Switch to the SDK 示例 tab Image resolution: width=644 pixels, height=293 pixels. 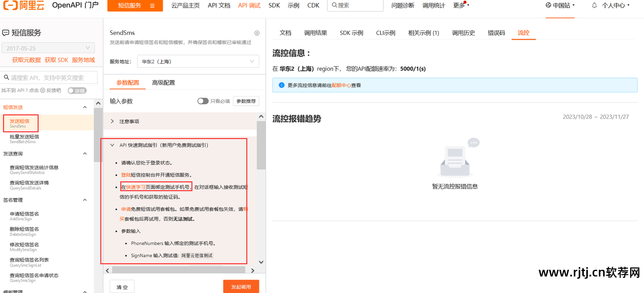[352, 33]
